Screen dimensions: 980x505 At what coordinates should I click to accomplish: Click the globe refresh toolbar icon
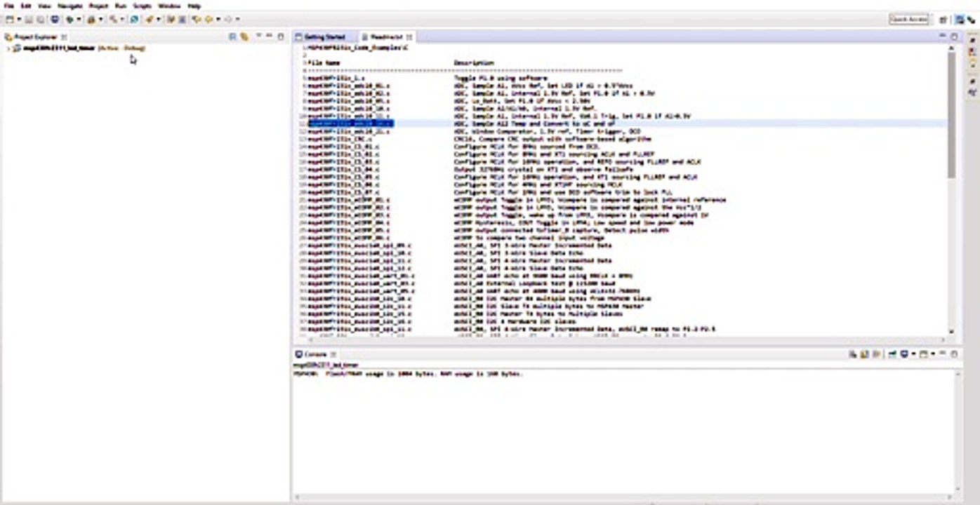click(134, 19)
